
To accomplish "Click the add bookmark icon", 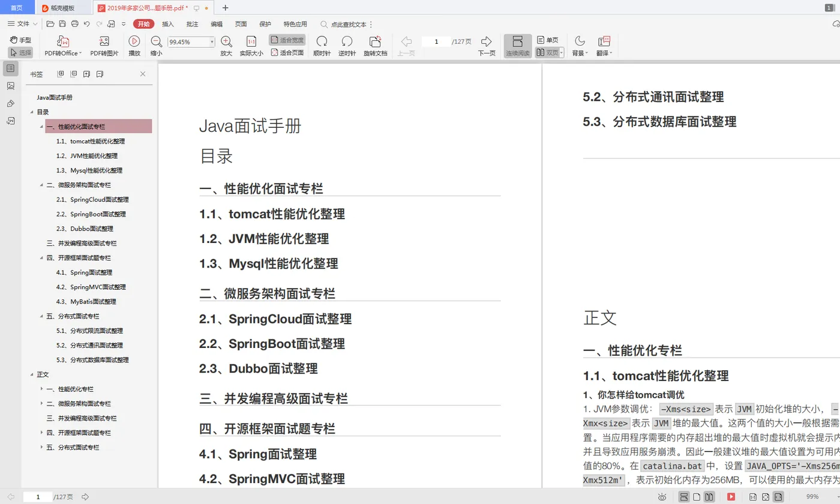I will click(86, 74).
